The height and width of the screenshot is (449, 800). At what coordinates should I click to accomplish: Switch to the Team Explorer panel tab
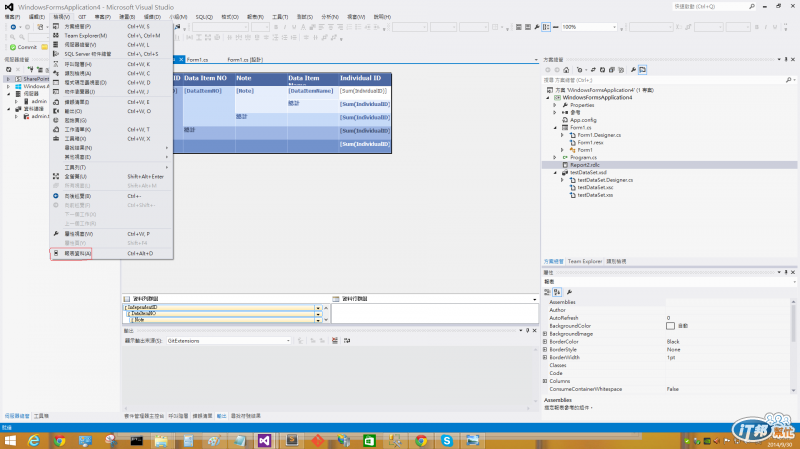(x=585, y=261)
